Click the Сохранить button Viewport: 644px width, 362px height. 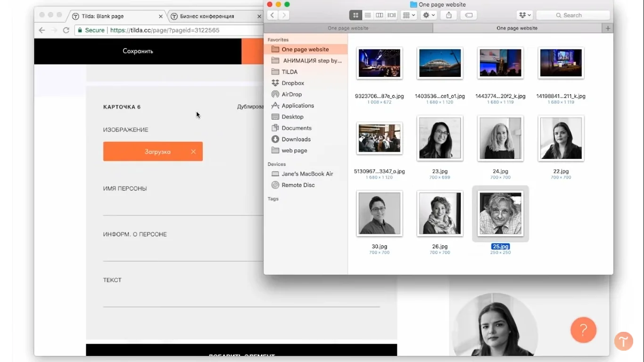coord(138,51)
